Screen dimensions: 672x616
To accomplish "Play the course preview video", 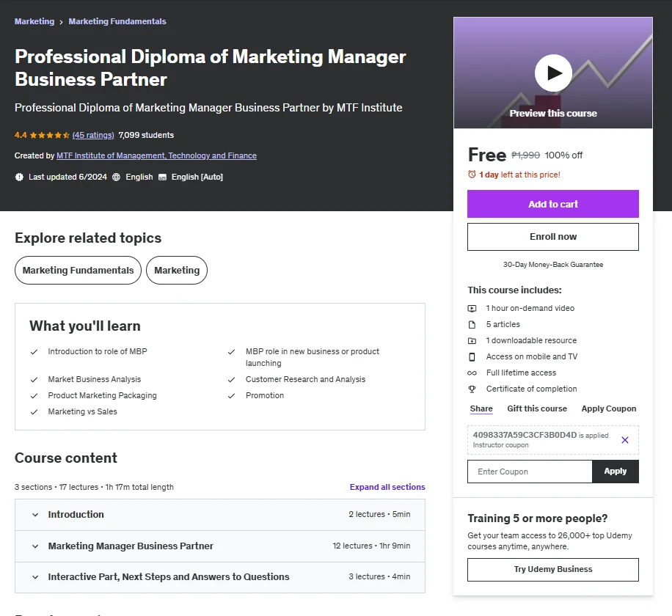I will click(553, 73).
